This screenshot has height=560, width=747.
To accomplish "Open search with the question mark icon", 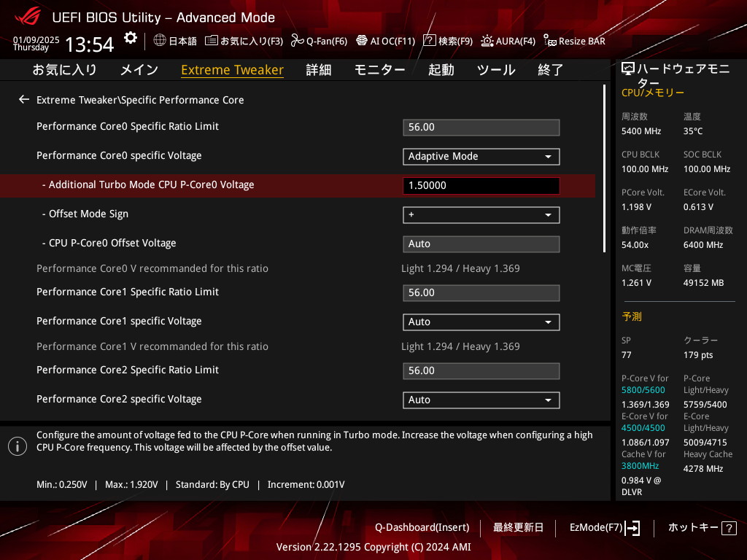I will (430, 41).
